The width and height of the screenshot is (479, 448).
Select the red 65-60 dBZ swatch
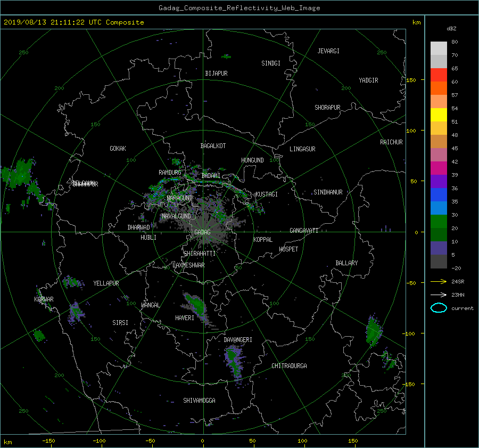[439, 75]
